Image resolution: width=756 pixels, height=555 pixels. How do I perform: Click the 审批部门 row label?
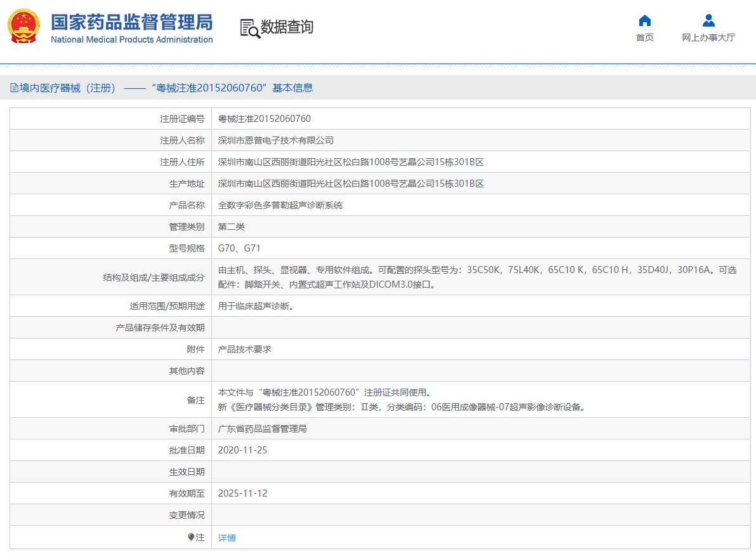click(x=187, y=429)
